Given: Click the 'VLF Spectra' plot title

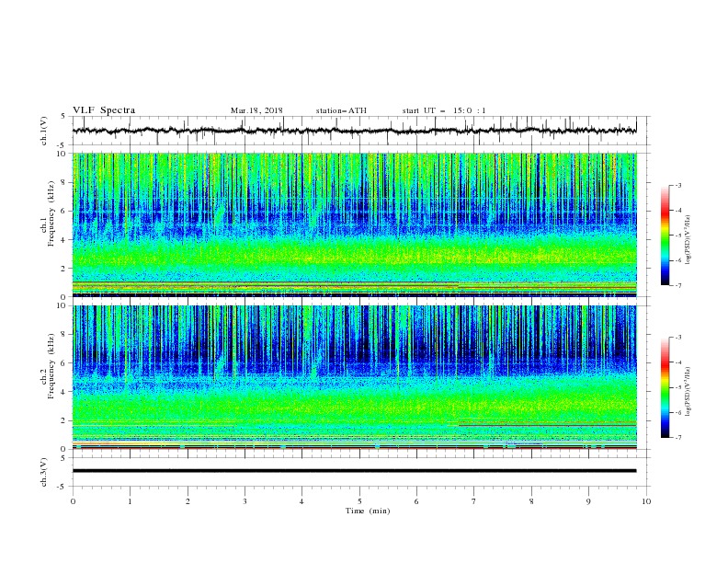Looking at the screenshot, I should tap(104, 110).
